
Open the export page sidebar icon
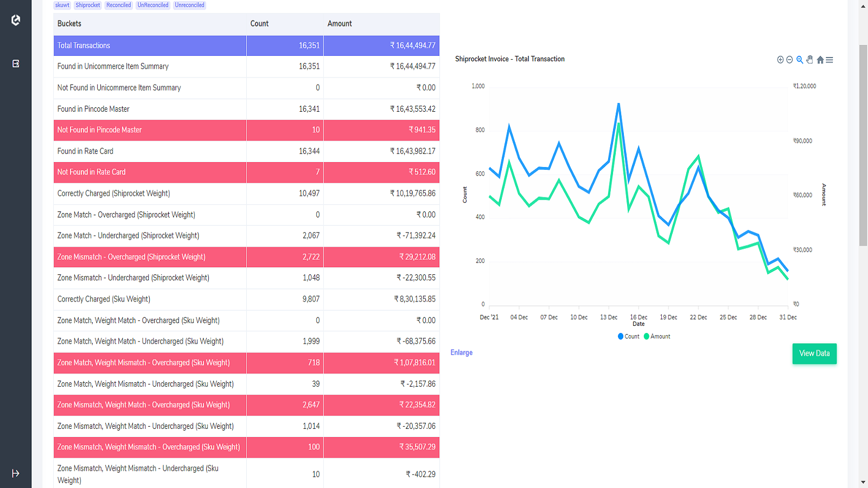pyautogui.click(x=16, y=63)
